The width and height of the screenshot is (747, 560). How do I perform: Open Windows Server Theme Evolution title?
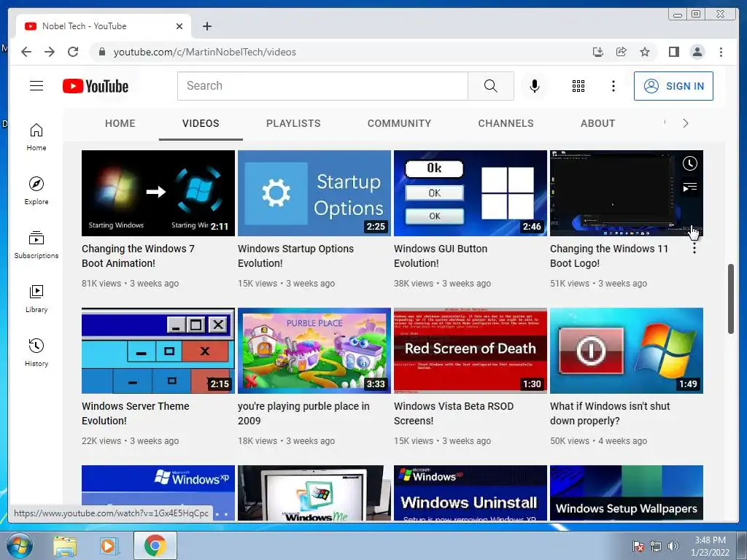pos(135,413)
